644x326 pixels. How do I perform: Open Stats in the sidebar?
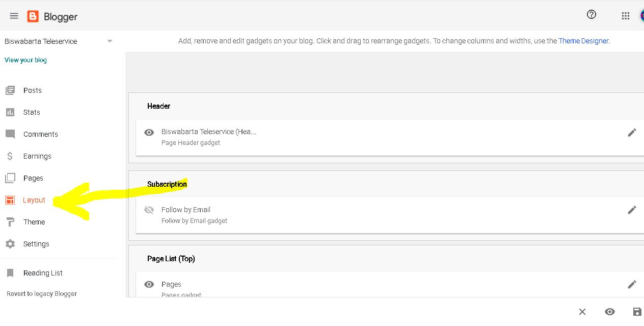[32, 112]
